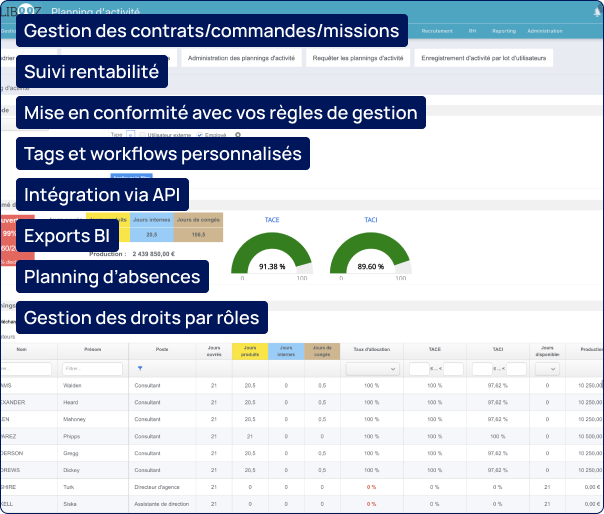Image resolution: width=604 pixels, height=514 pixels.
Task: Click the filter funnel under Poste column
Action: pos(139,369)
